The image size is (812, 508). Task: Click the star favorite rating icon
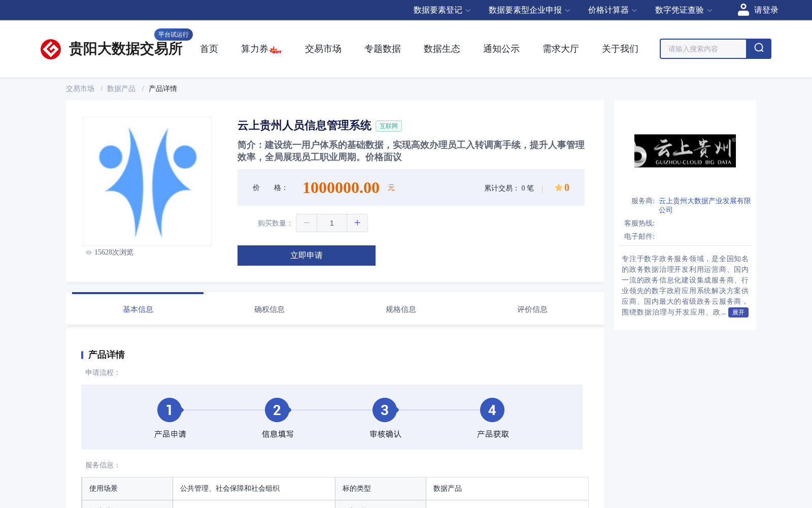click(x=558, y=187)
